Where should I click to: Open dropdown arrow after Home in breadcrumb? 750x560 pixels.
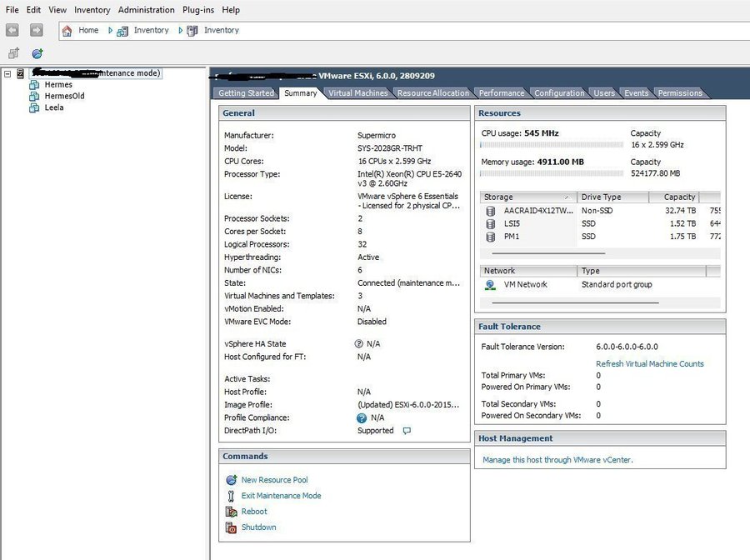pos(109,31)
